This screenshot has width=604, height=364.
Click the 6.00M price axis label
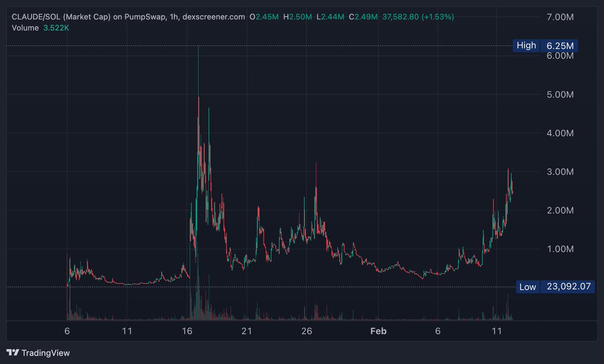[560, 56]
